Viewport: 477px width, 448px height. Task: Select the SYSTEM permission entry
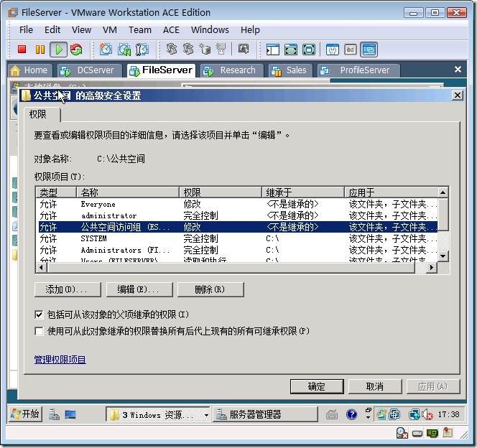tap(238, 238)
